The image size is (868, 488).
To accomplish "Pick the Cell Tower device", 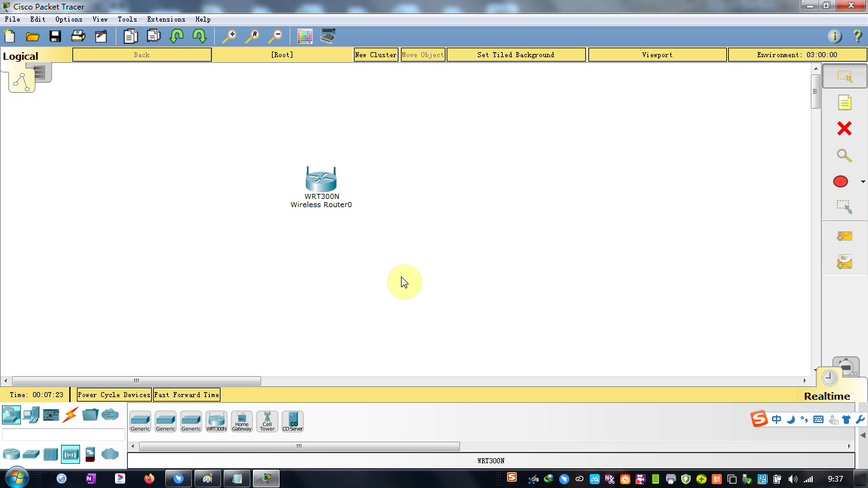I will pos(268,421).
